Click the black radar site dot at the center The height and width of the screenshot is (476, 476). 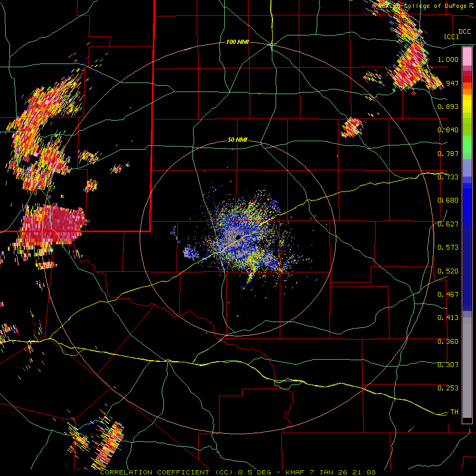click(238, 237)
